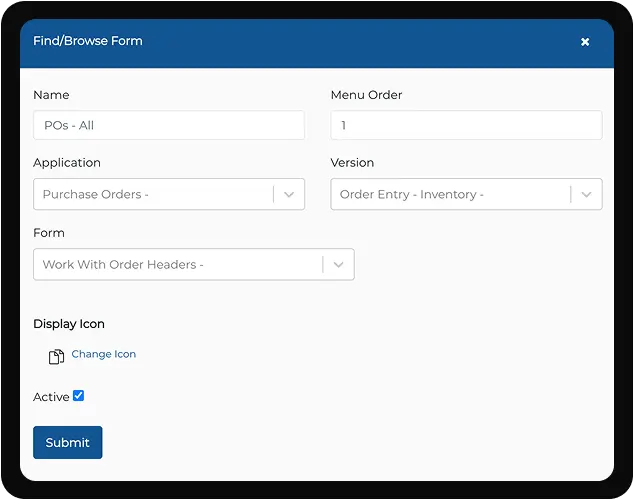Expand the Form dropdown chevron
The width and height of the screenshot is (634, 500).
[x=338, y=265]
